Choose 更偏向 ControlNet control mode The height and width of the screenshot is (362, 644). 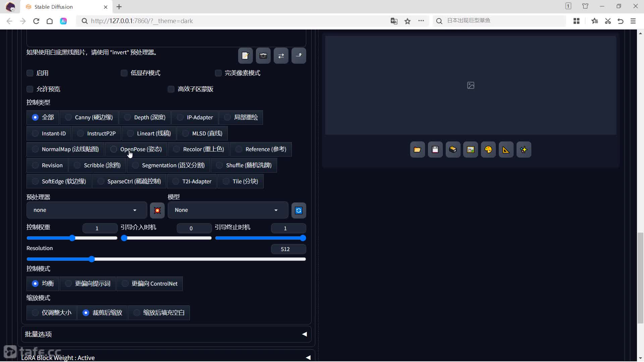[150, 284]
